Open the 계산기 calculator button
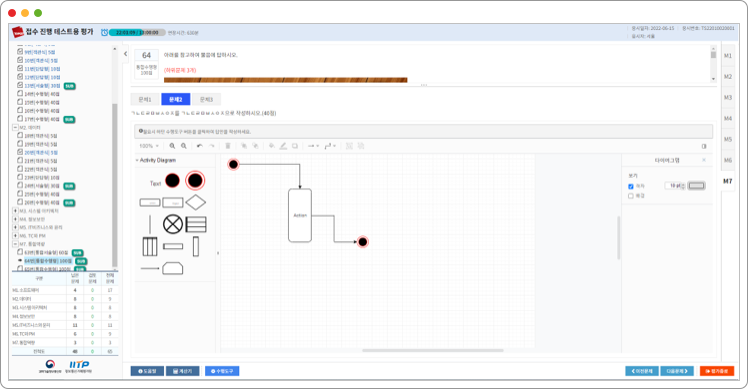 183,371
